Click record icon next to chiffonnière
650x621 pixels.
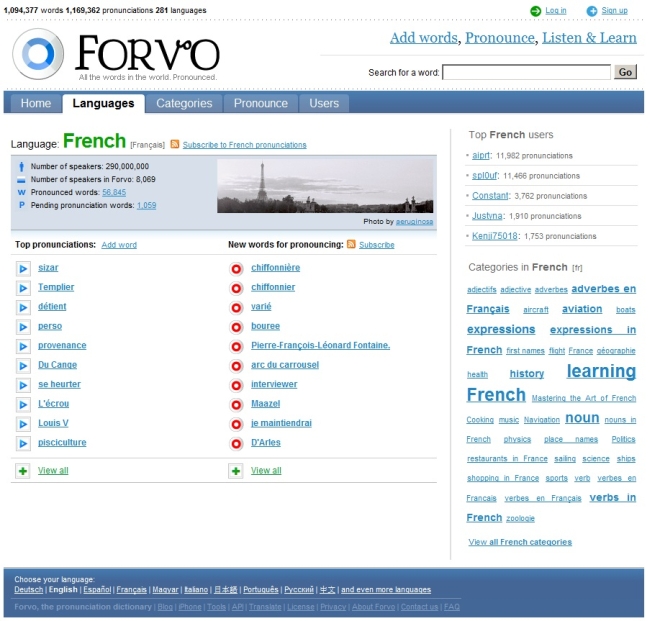(x=236, y=269)
